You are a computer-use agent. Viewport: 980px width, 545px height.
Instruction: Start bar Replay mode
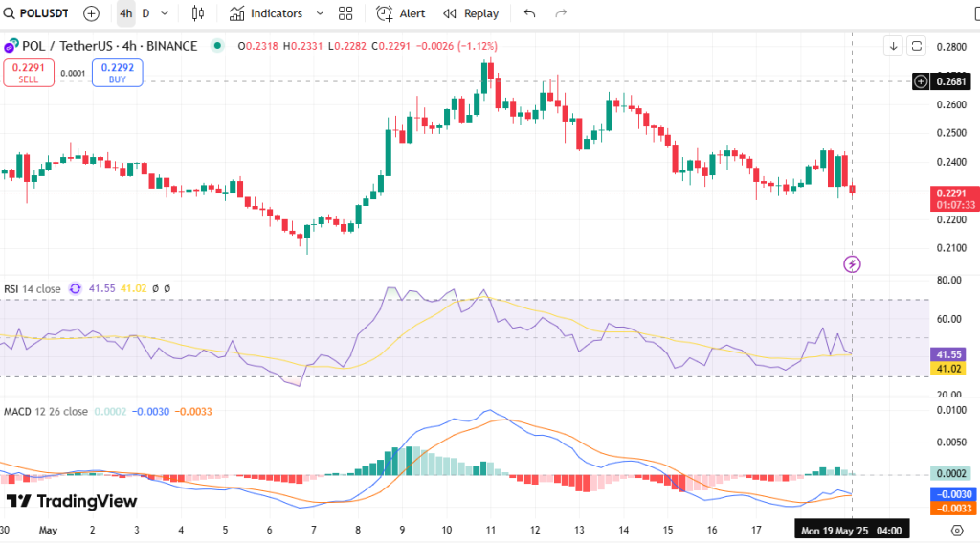[471, 13]
